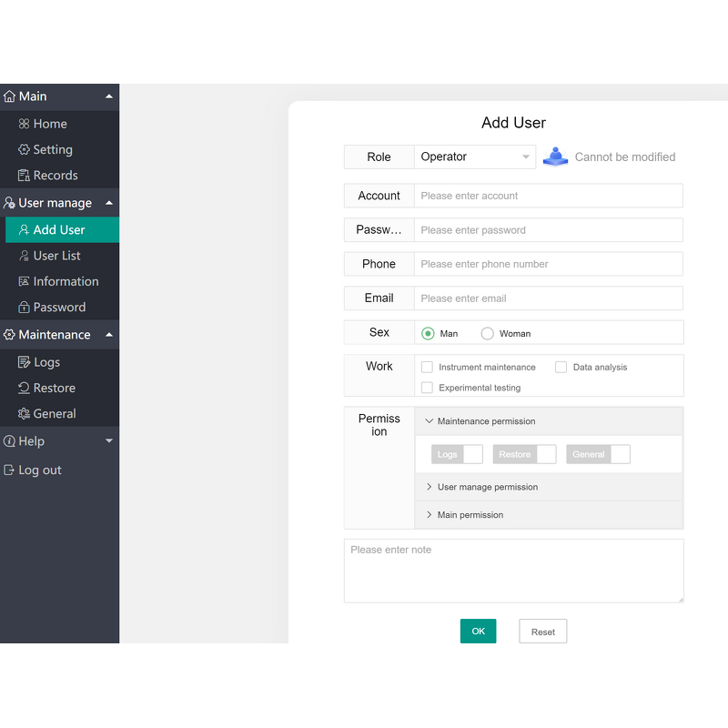Image resolution: width=728 pixels, height=728 pixels.
Task: Select the Woman radio button
Action: (487, 334)
